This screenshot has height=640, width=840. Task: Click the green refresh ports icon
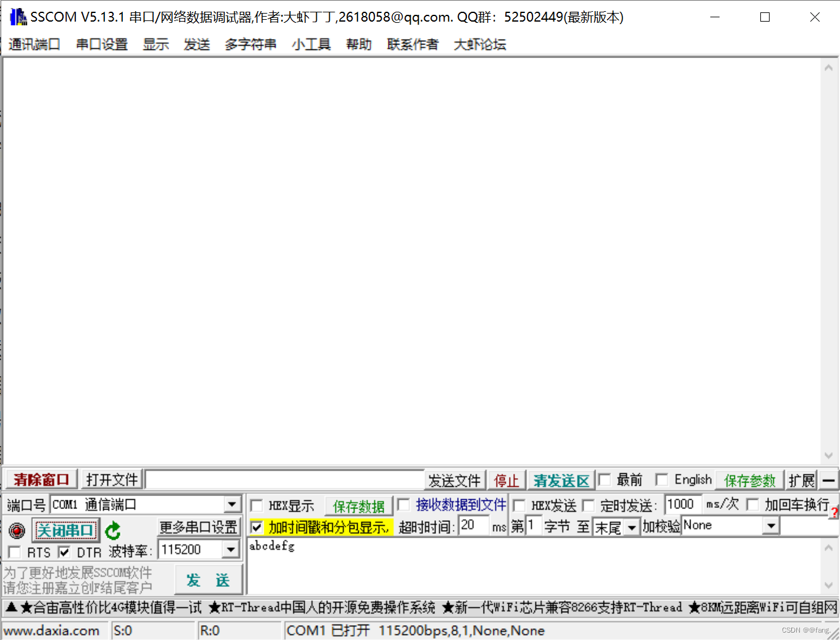click(x=112, y=530)
